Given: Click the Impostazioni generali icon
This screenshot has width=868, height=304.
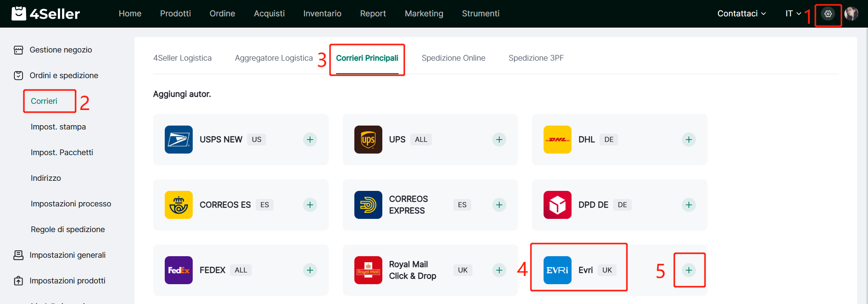Looking at the screenshot, I should pos(18,255).
